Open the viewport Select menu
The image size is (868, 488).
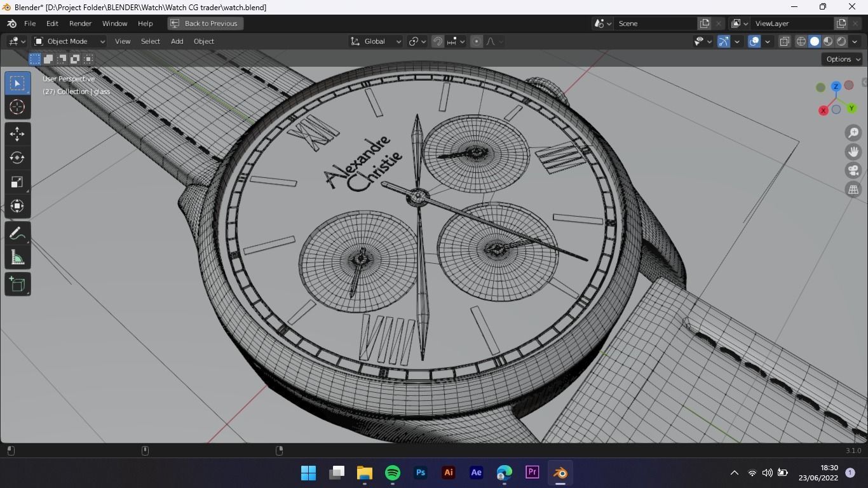click(x=151, y=41)
